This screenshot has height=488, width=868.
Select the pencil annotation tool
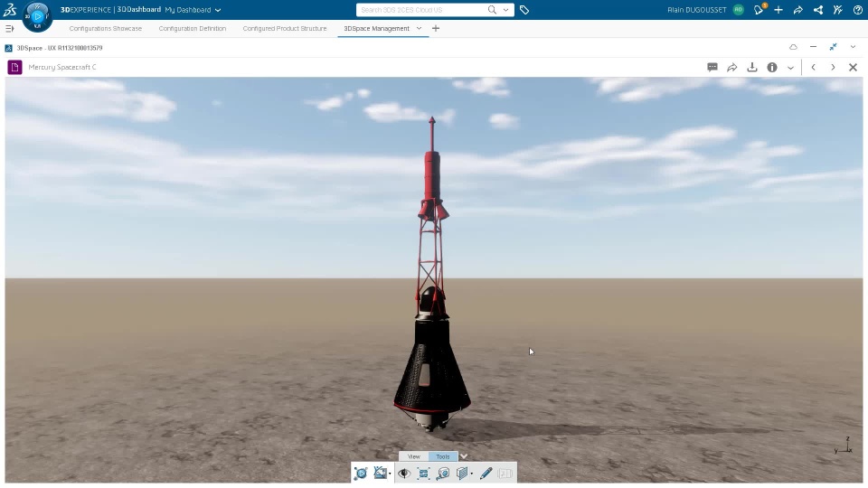tap(486, 473)
